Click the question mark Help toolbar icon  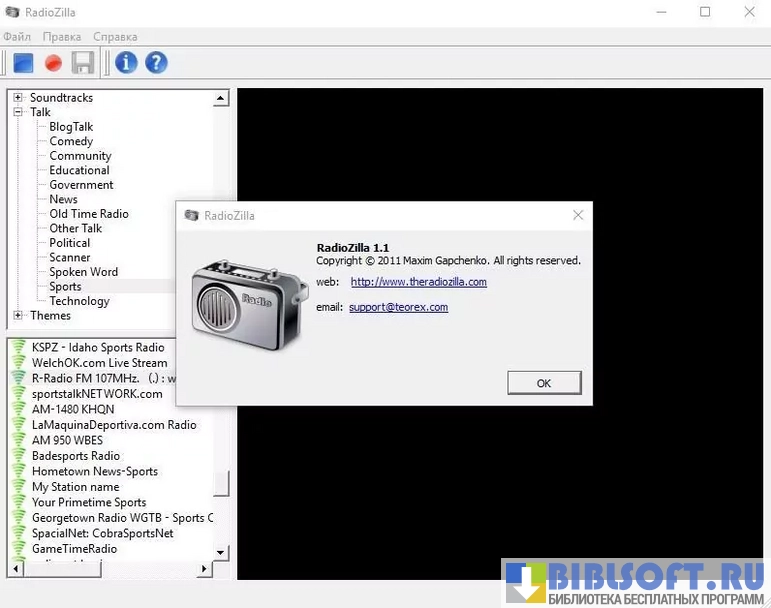[156, 63]
